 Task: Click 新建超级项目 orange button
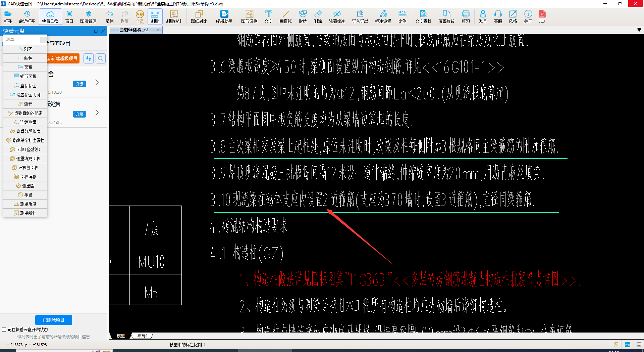pos(63,58)
